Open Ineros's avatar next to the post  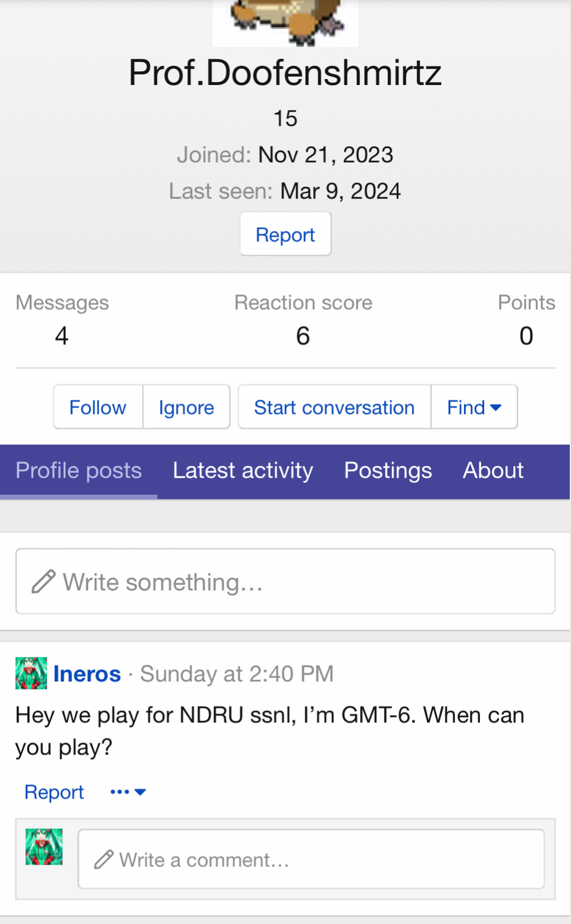click(31, 673)
